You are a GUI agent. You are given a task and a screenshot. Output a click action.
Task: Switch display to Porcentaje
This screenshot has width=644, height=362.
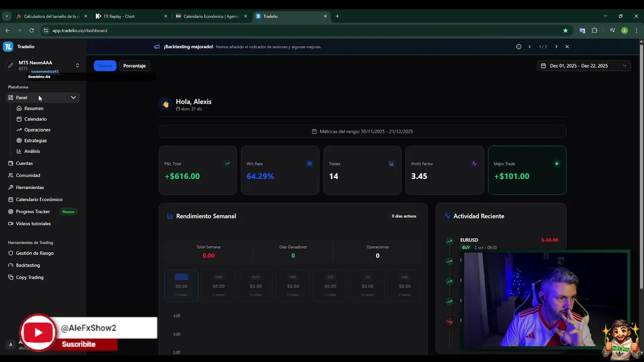(x=134, y=66)
